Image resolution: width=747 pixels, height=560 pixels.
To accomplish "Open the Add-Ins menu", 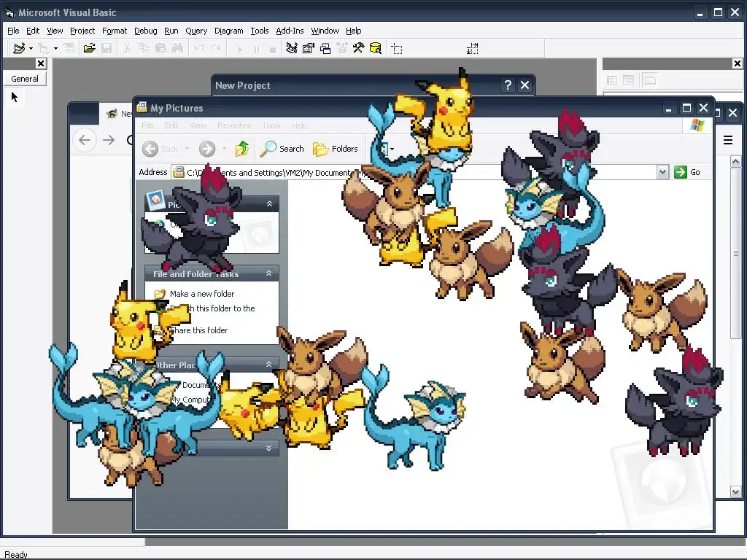I will point(290,31).
